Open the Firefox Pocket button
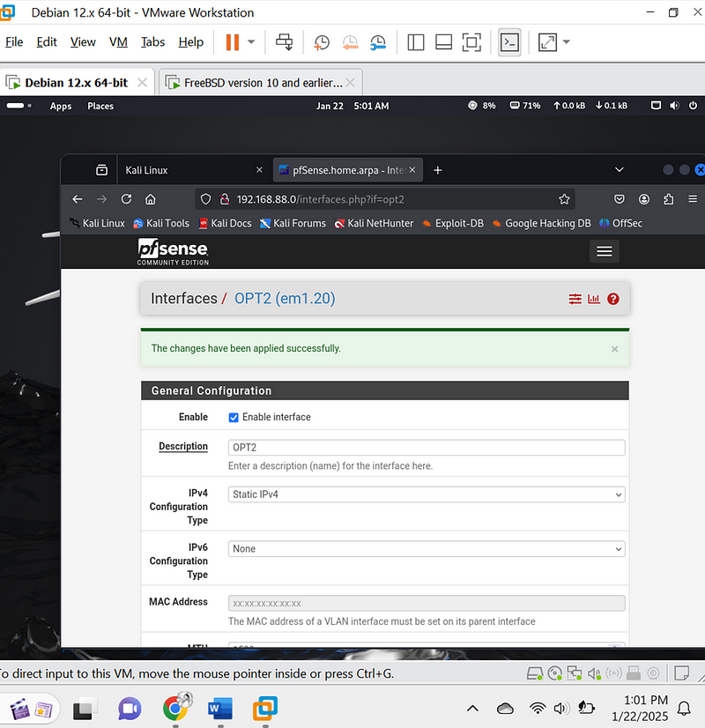 (620, 200)
